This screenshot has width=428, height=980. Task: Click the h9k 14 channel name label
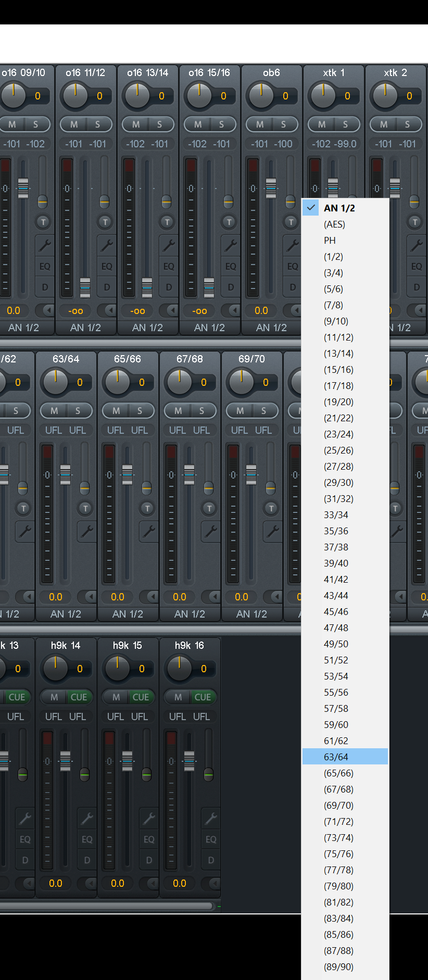tap(66, 645)
